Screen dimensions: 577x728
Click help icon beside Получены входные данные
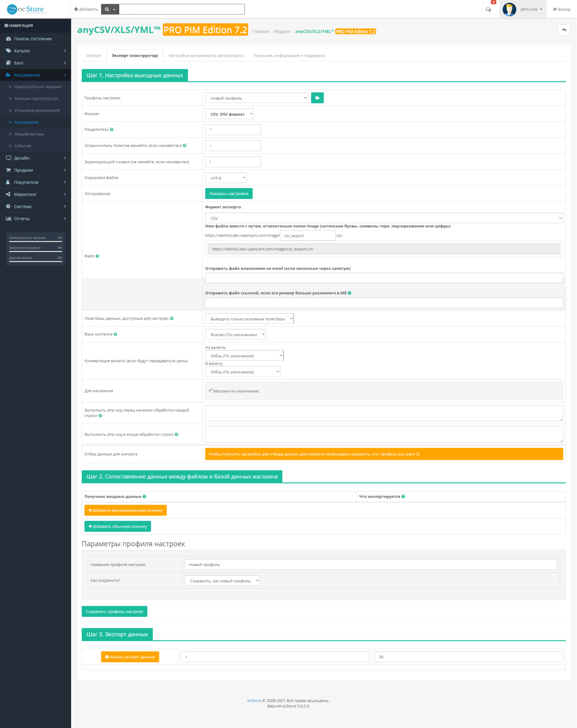coord(145,496)
